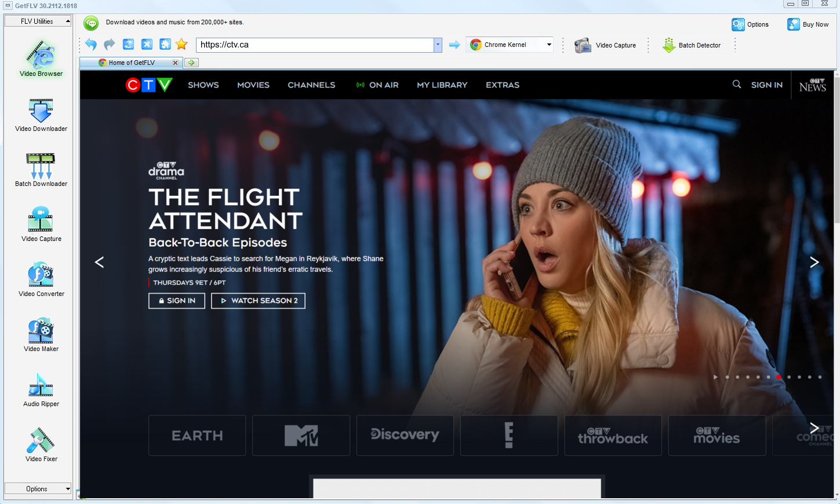
Task: Click the green chat bubble icon
Action: (x=91, y=23)
